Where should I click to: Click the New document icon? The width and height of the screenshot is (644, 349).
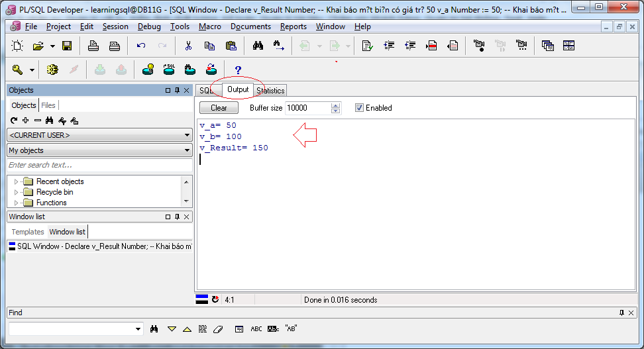[17, 46]
